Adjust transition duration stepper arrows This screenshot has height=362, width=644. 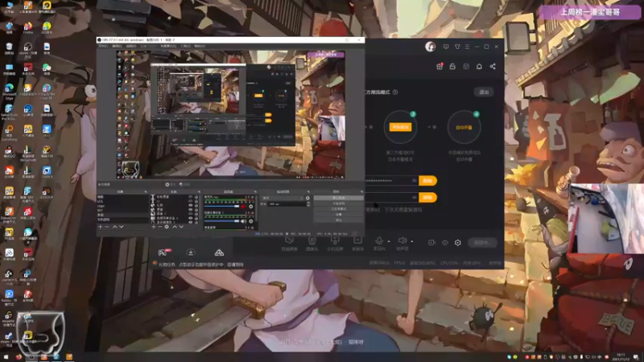(x=308, y=204)
